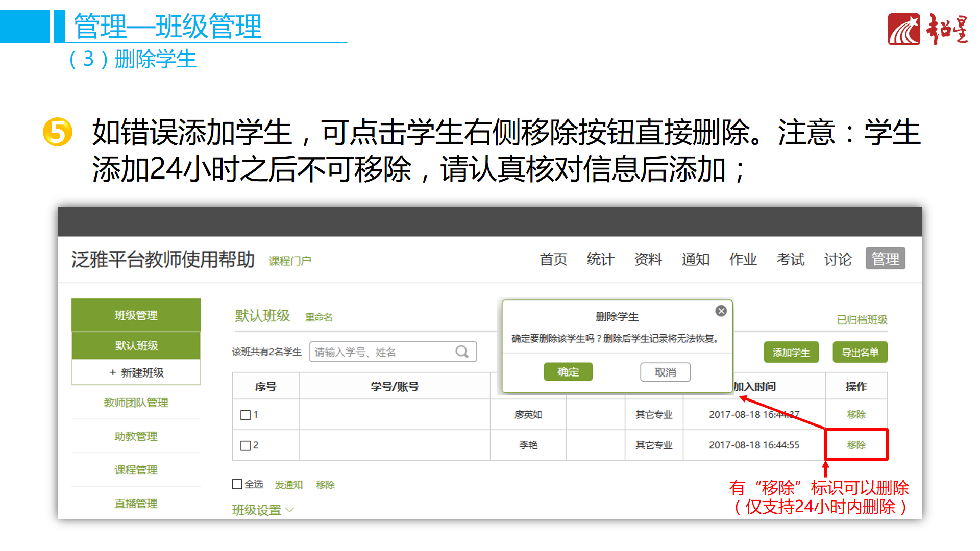Open the 作业 tab

743,259
